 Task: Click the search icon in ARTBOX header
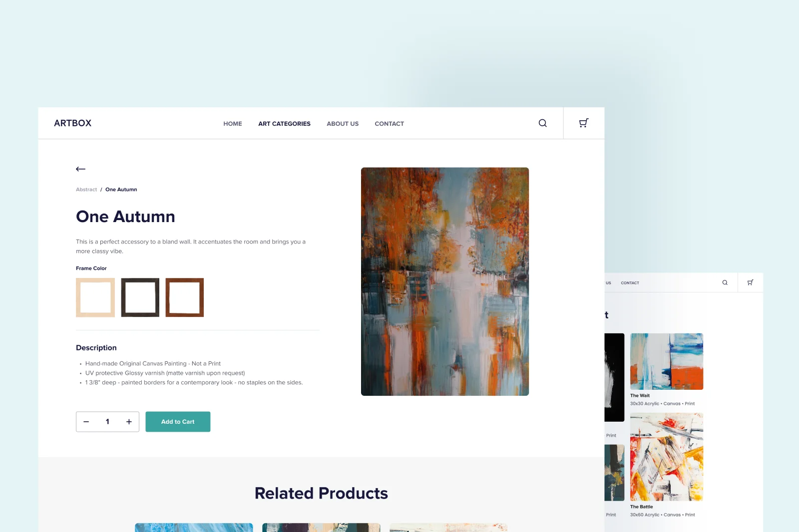(542, 123)
